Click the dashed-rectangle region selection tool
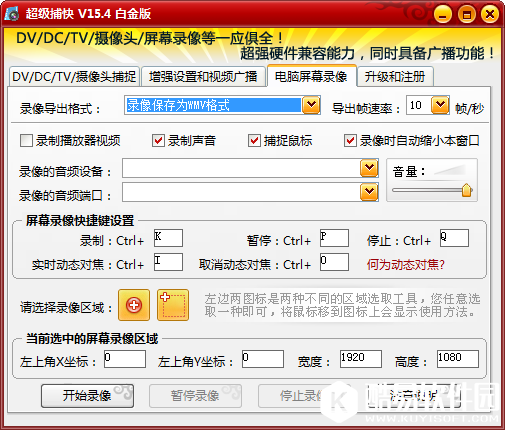The image size is (505, 430). coord(173,305)
